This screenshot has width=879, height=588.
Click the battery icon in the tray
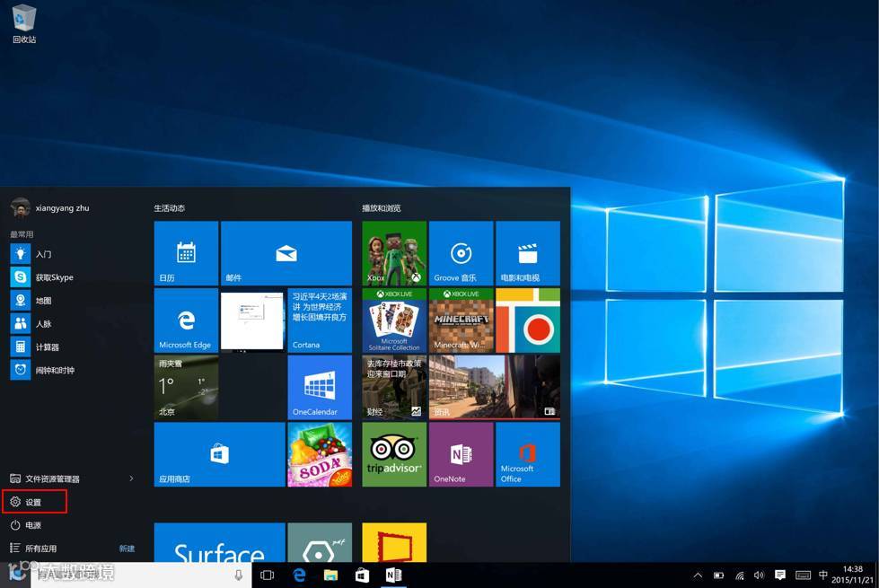coord(718,575)
